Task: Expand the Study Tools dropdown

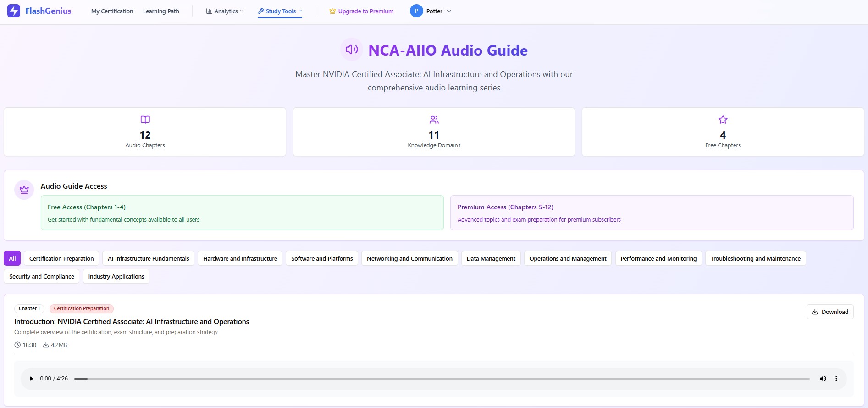Action: (x=280, y=11)
